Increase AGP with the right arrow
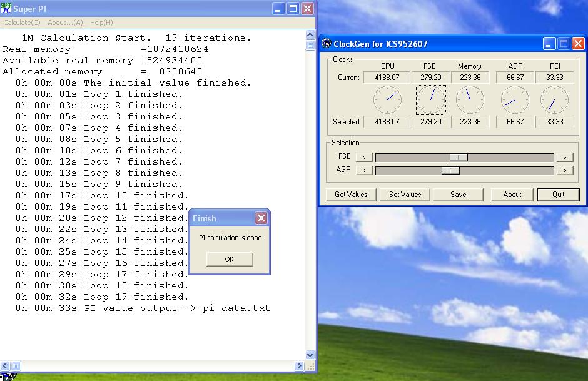This screenshot has height=381, width=588. tap(565, 171)
